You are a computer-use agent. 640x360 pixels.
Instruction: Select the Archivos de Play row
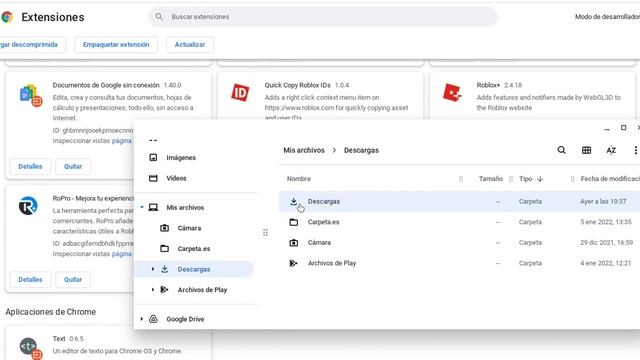tap(459, 263)
